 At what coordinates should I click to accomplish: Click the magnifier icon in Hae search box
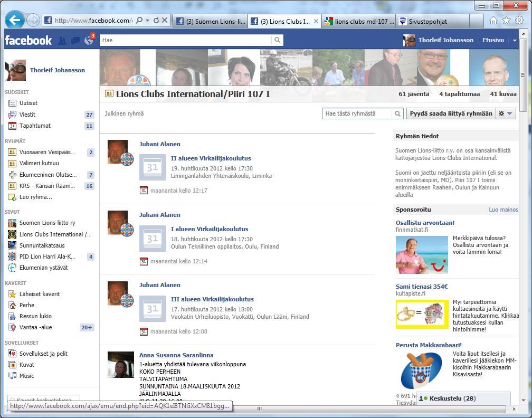click(277, 40)
